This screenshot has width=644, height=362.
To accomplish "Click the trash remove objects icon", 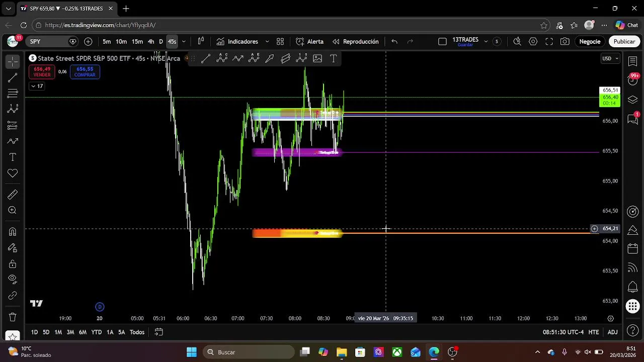I will pos(13,317).
